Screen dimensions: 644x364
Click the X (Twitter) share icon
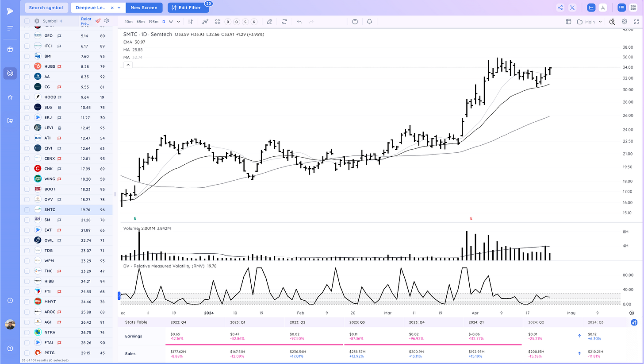pyautogui.click(x=572, y=8)
